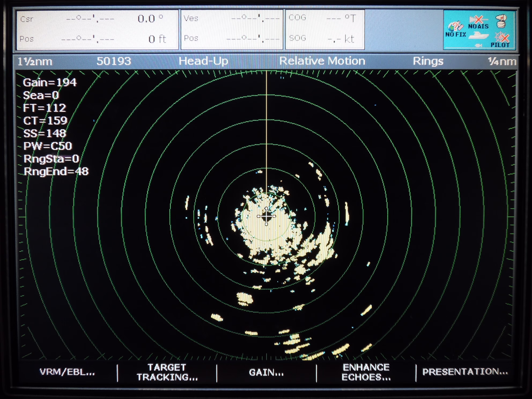Click the 50193 value in status bar
532x399 pixels.
[x=114, y=61]
